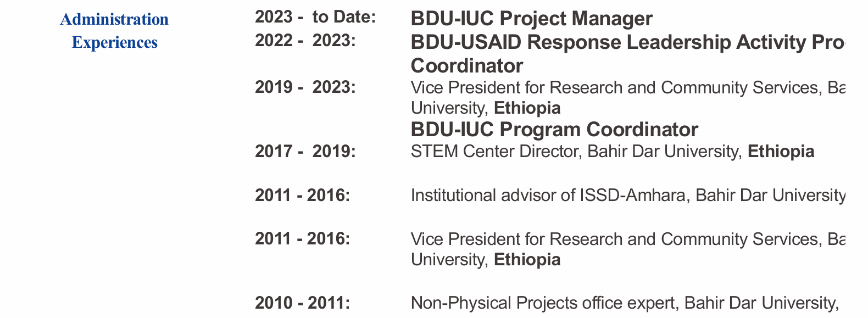
Task: Click the "2023 - to Date:" date label
Action: click(315, 17)
